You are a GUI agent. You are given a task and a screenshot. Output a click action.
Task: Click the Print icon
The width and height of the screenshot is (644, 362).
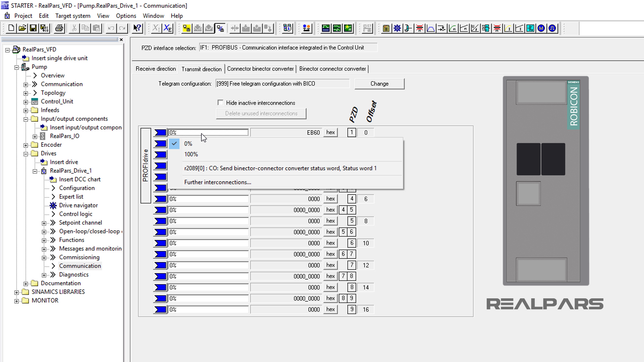click(59, 28)
